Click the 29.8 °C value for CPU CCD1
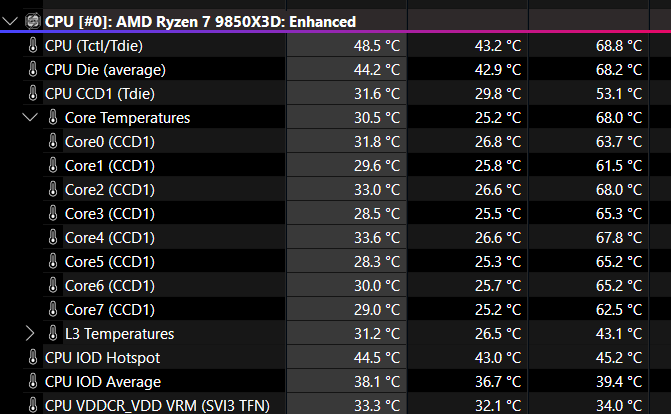Viewport: 671px width, 414px height. tap(498, 94)
